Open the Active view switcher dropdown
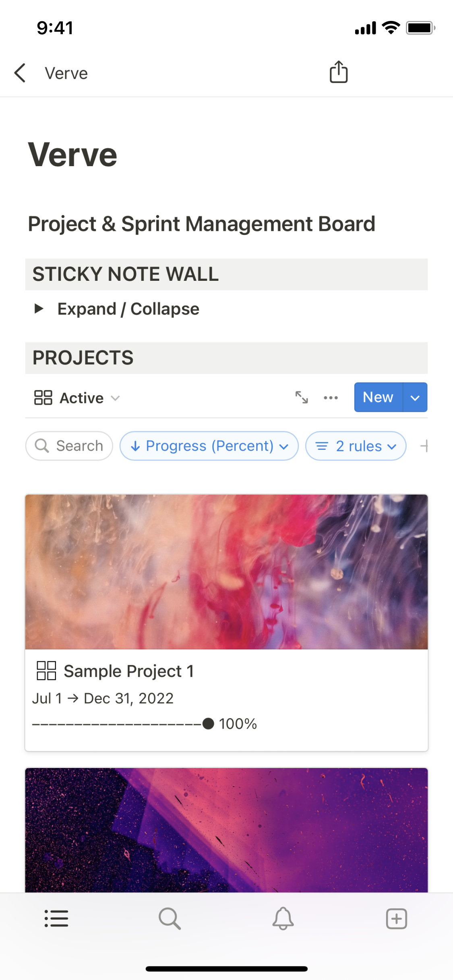The height and width of the screenshot is (980, 453). (x=77, y=398)
